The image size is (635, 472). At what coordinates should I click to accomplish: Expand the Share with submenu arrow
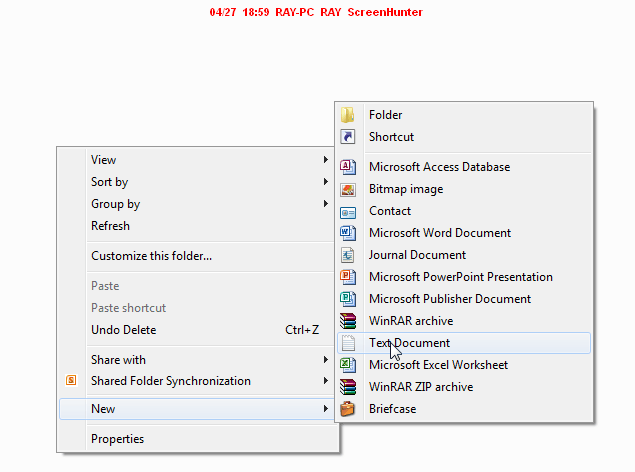click(x=326, y=359)
